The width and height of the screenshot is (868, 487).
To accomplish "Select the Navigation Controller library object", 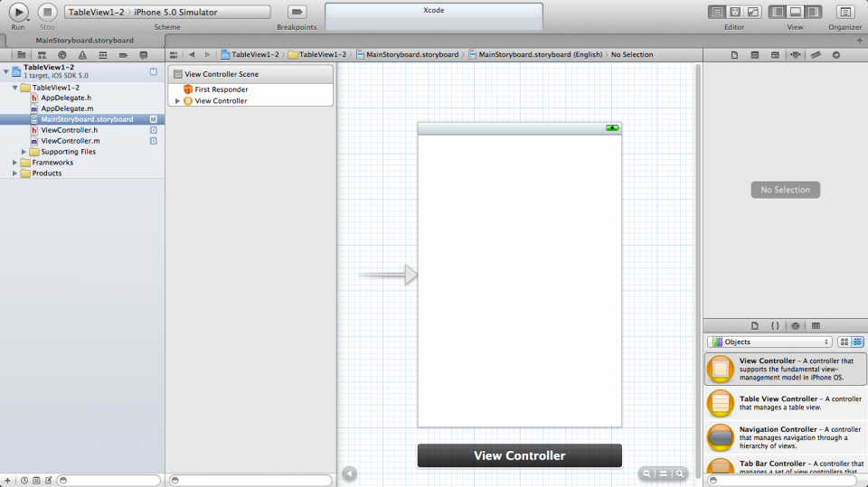I will [786, 437].
